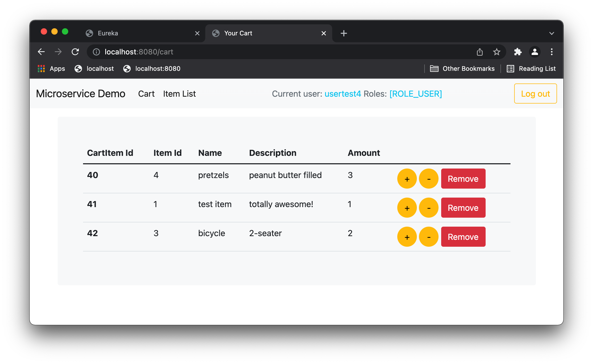
Task: Click the share page icon
Action: point(480,52)
